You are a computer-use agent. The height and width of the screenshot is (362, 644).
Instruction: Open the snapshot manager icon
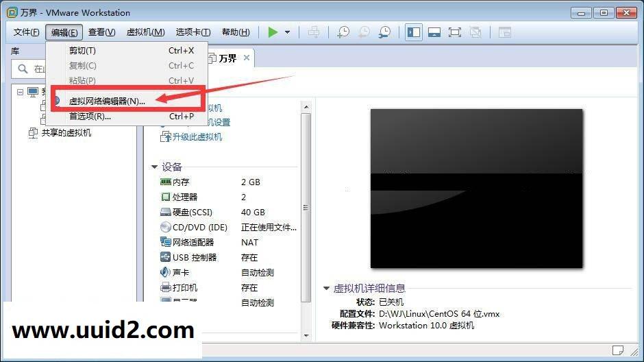[385, 32]
